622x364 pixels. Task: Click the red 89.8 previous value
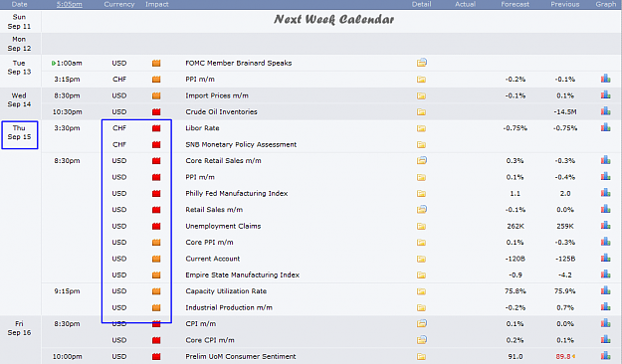(563, 356)
